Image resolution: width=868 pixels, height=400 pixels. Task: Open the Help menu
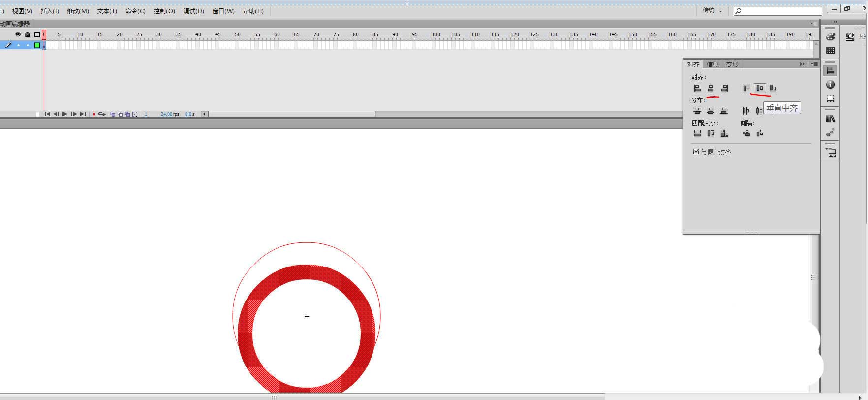[x=253, y=11]
